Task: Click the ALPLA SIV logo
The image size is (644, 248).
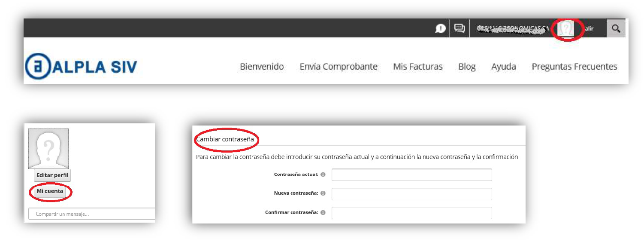Action: 82,67
